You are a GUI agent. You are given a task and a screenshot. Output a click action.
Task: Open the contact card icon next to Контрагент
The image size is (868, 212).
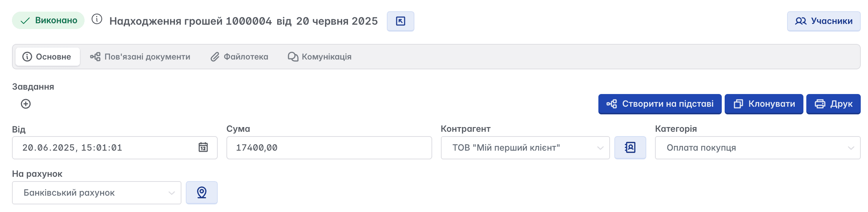630,147
